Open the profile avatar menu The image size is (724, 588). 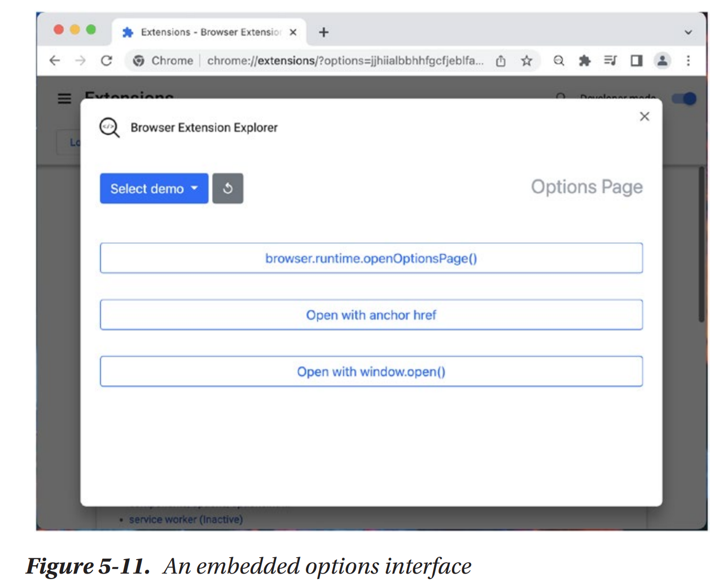click(x=662, y=61)
